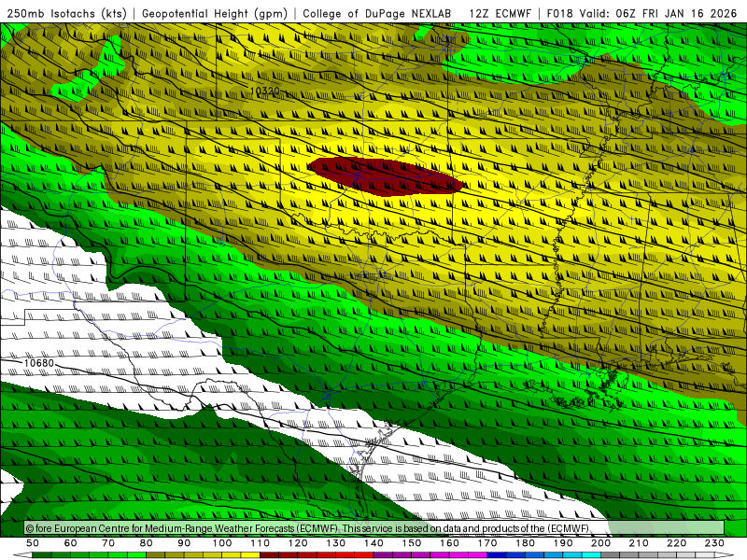Click the 150 label on color scale

tap(411, 543)
